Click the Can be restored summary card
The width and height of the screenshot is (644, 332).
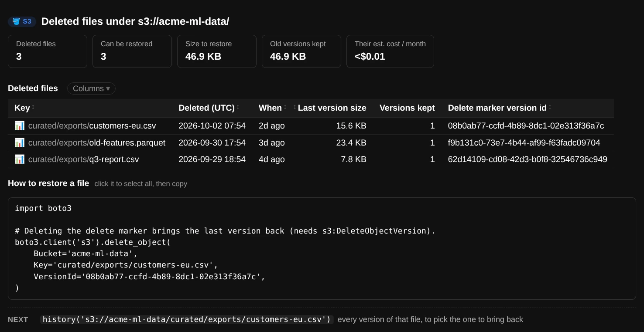(132, 51)
